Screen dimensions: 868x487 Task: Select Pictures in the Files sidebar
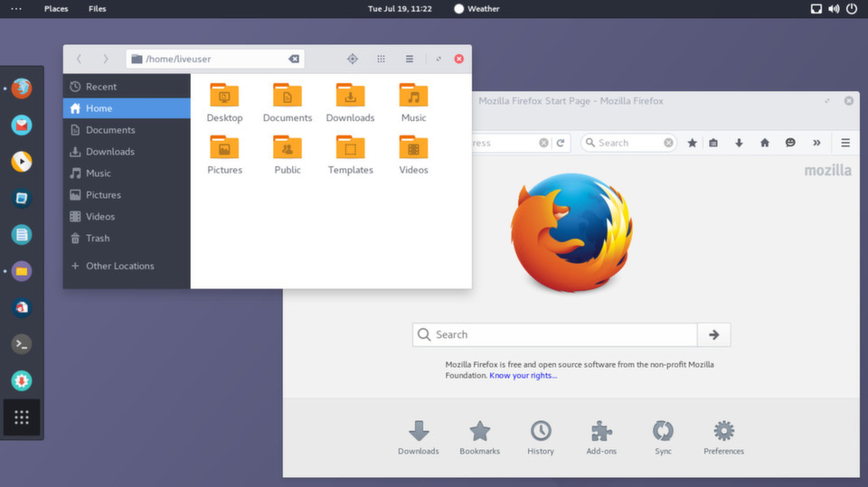(x=127, y=194)
